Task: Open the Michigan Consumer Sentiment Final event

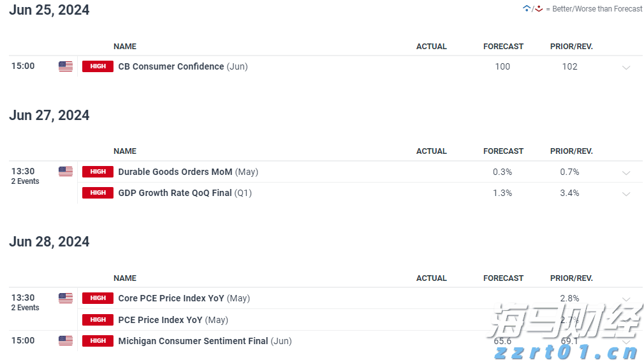Action: [x=193, y=341]
